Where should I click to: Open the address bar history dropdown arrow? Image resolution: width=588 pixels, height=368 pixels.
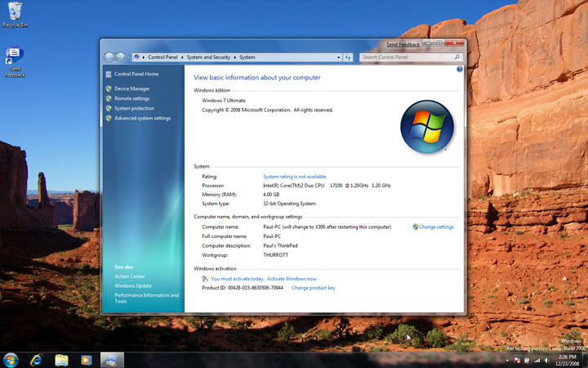pyautogui.click(x=339, y=57)
